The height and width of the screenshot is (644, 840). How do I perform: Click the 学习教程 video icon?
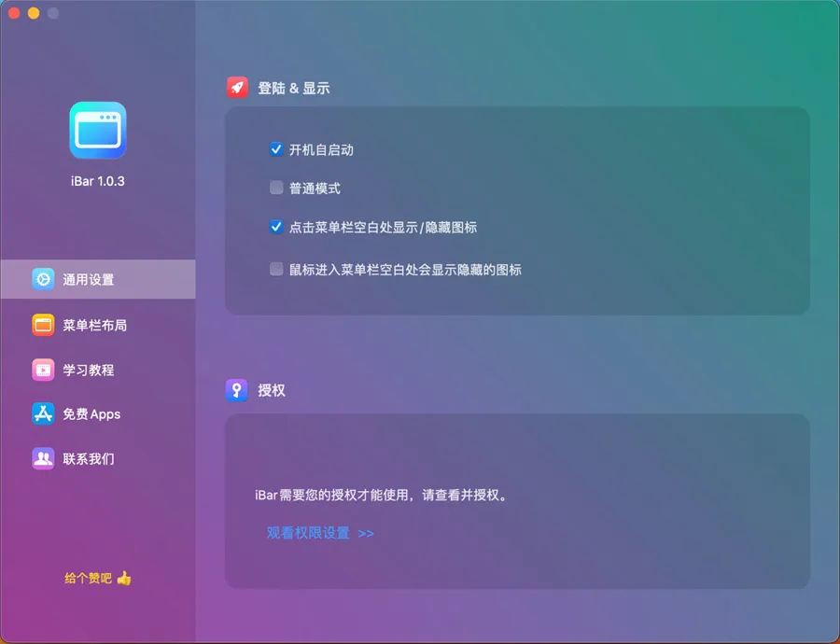(43, 370)
